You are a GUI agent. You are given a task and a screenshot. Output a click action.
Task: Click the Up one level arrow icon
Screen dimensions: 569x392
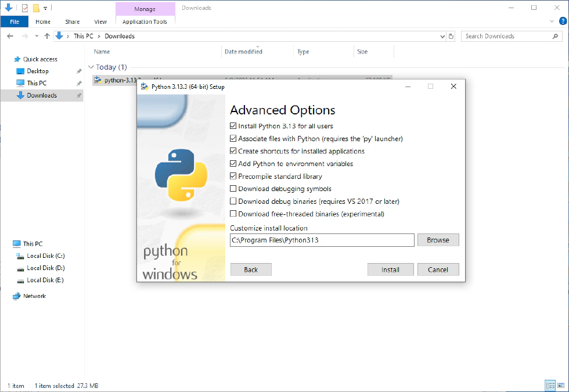point(47,36)
